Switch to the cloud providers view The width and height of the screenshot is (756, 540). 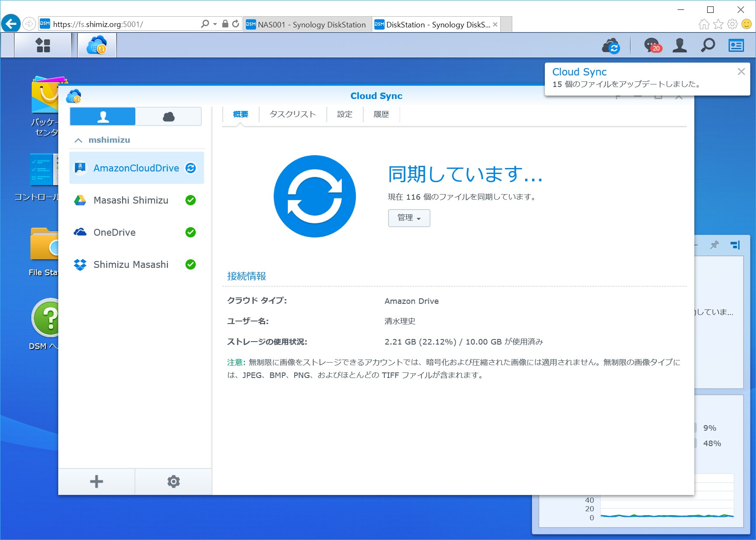[x=168, y=116]
